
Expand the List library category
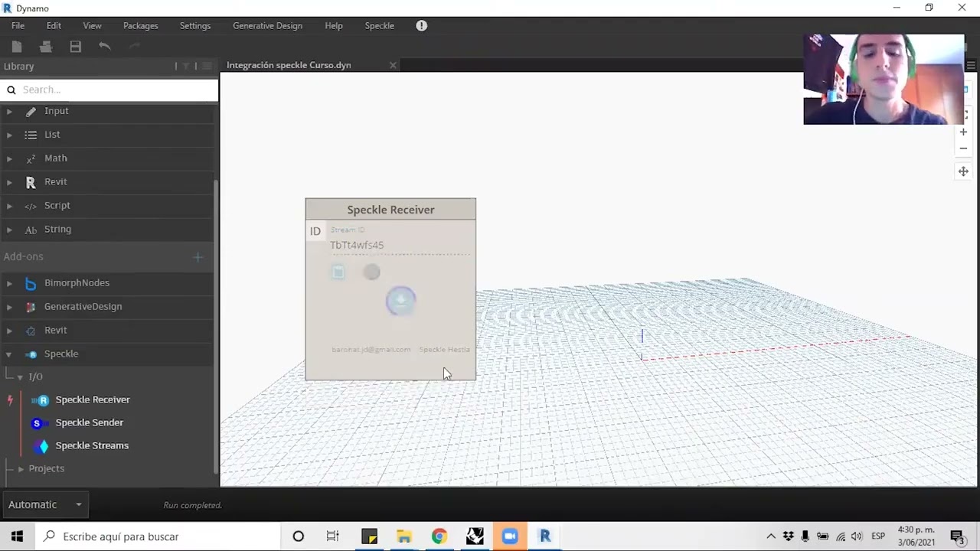point(9,135)
